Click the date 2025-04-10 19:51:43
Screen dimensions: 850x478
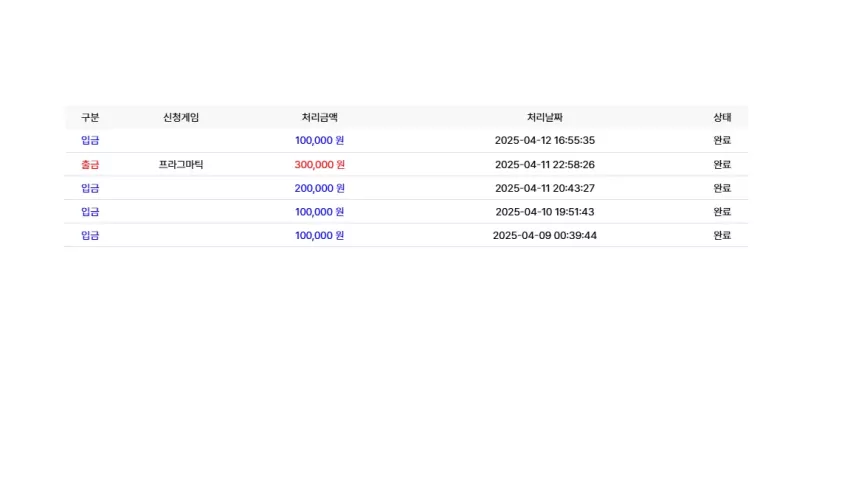click(545, 212)
